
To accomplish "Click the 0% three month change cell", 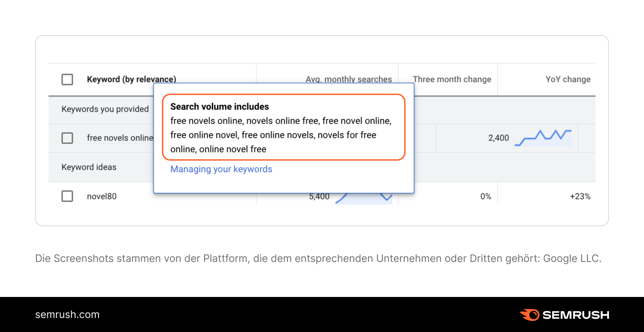I will pos(486,196).
